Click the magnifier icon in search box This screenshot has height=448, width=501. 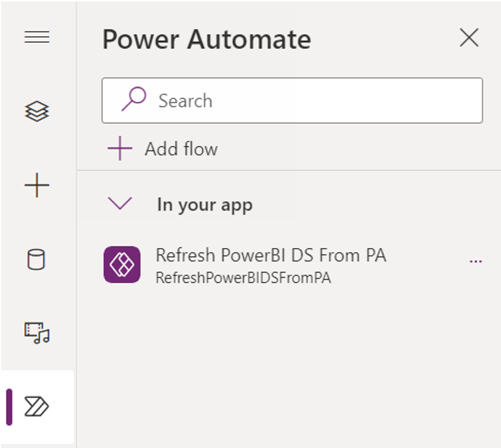(133, 99)
